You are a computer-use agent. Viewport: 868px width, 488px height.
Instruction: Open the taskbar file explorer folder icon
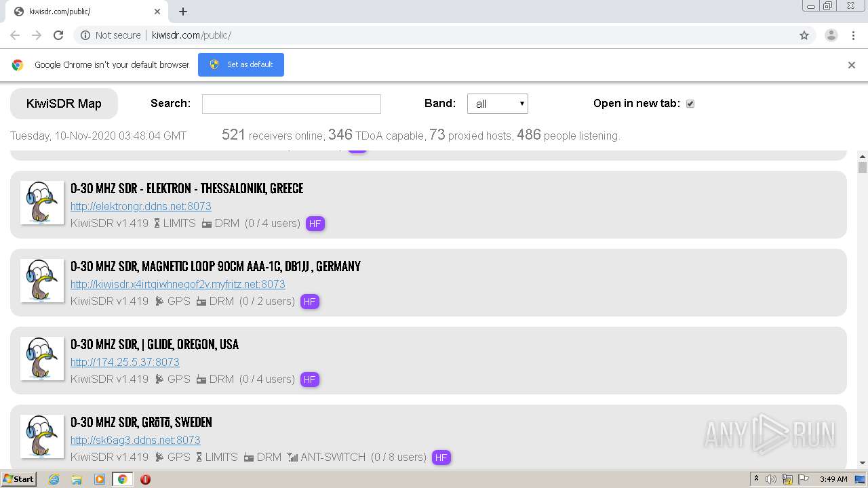77,479
